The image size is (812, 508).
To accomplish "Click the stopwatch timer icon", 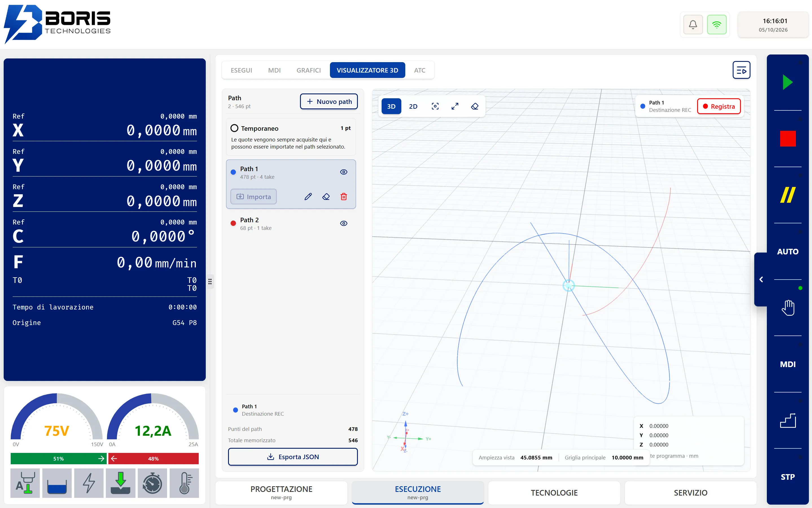I will pos(152,483).
